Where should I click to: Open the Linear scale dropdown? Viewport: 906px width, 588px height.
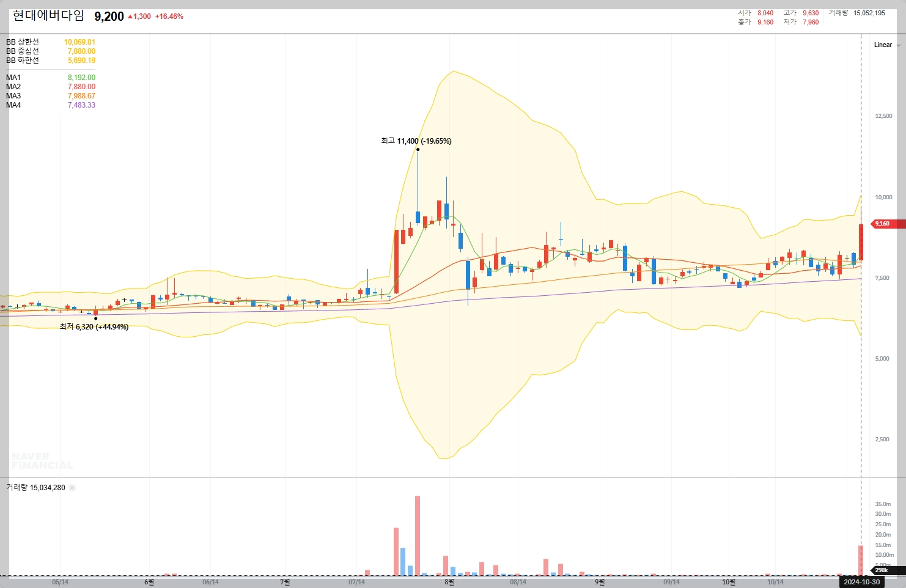(x=887, y=45)
